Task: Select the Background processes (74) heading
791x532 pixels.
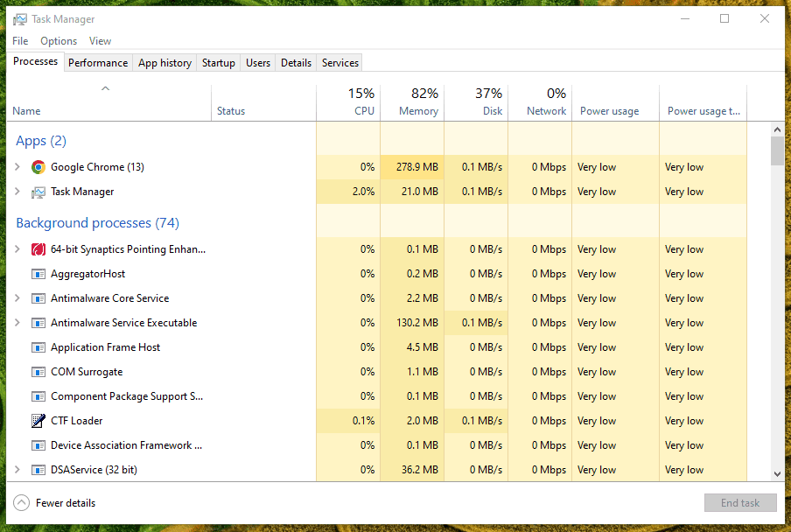Action: click(x=97, y=223)
